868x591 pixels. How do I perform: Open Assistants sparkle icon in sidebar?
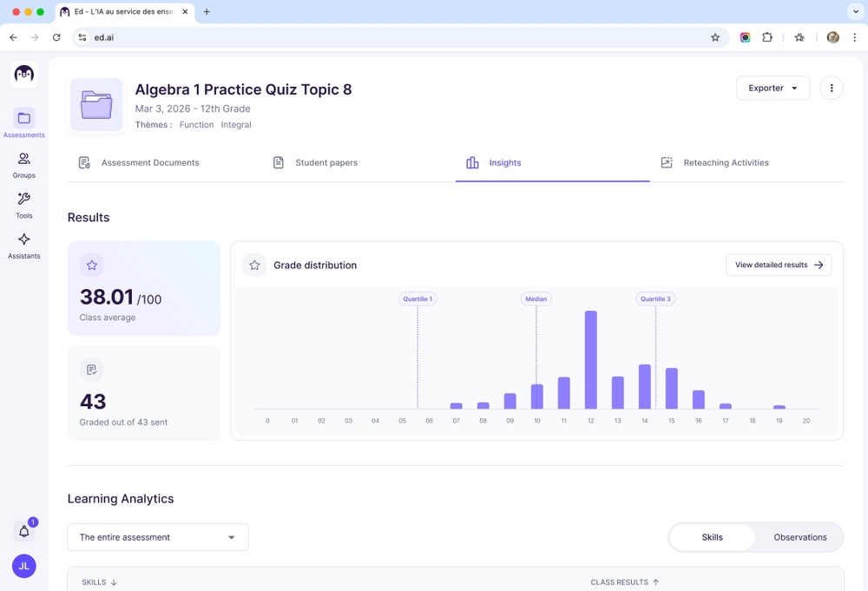[23, 244]
